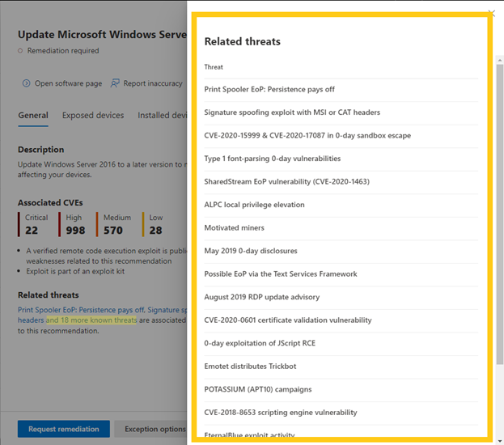
Task: Click the Exception options button
Action: click(150, 429)
